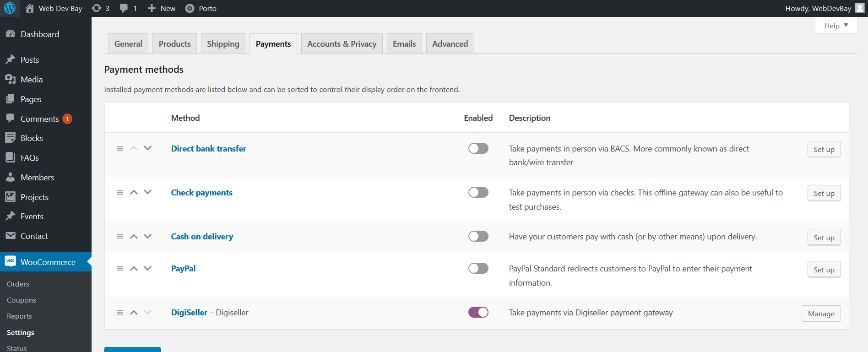Viewport: 868px width, 352px height.
Task: Move Check payments down with arrow
Action: click(147, 192)
